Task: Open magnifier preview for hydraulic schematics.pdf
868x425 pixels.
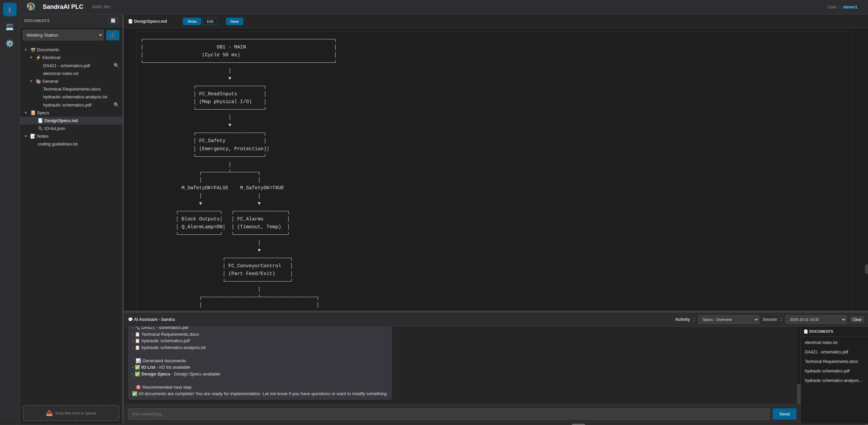Action: pyautogui.click(x=116, y=105)
